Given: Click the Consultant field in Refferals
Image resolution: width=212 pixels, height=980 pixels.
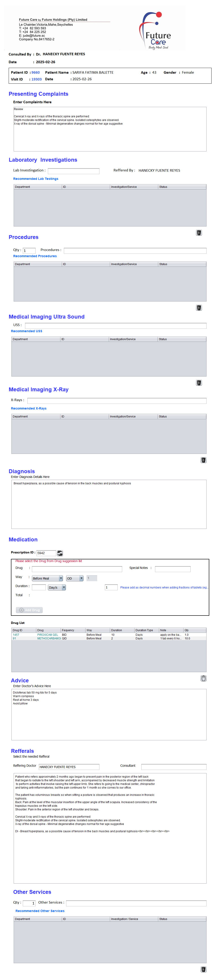Looking at the screenshot, I should [173, 767].
